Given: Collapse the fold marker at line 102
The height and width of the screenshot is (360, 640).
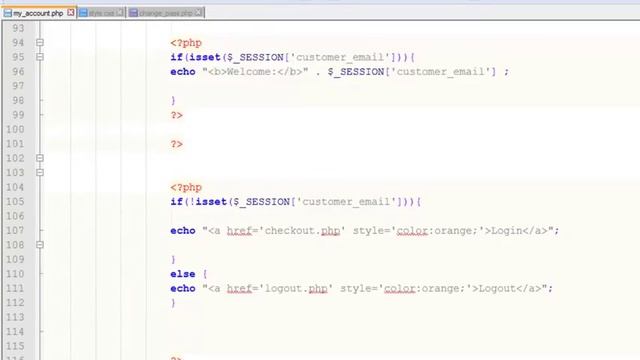Looking at the screenshot, I should (x=40, y=158).
